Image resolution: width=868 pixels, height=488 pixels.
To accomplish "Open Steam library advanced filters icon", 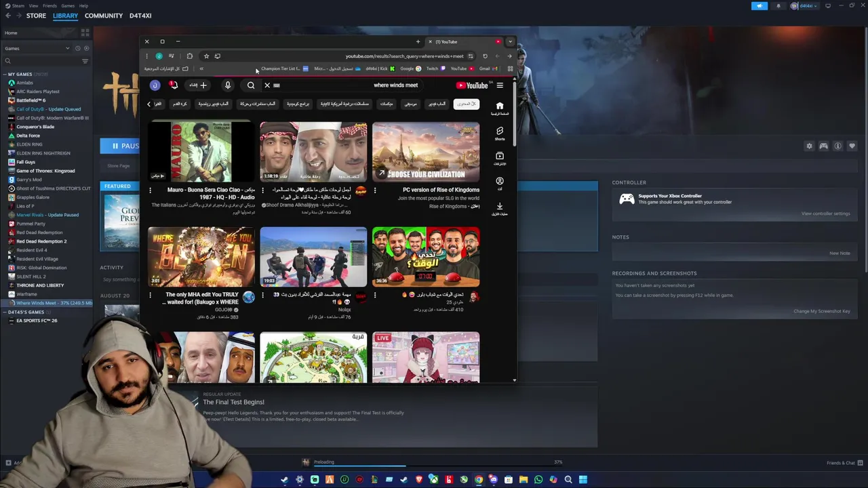I will 85,61.
